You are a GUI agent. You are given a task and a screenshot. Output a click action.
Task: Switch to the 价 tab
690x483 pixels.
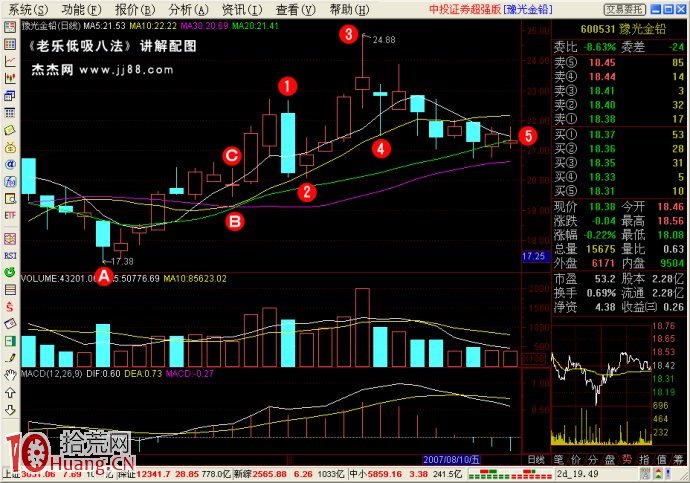coord(576,460)
